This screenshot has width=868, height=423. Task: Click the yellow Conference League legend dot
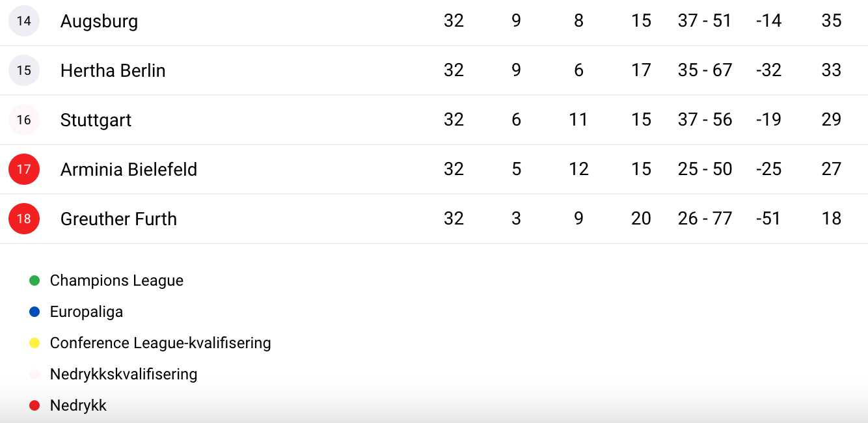(x=35, y=343)
